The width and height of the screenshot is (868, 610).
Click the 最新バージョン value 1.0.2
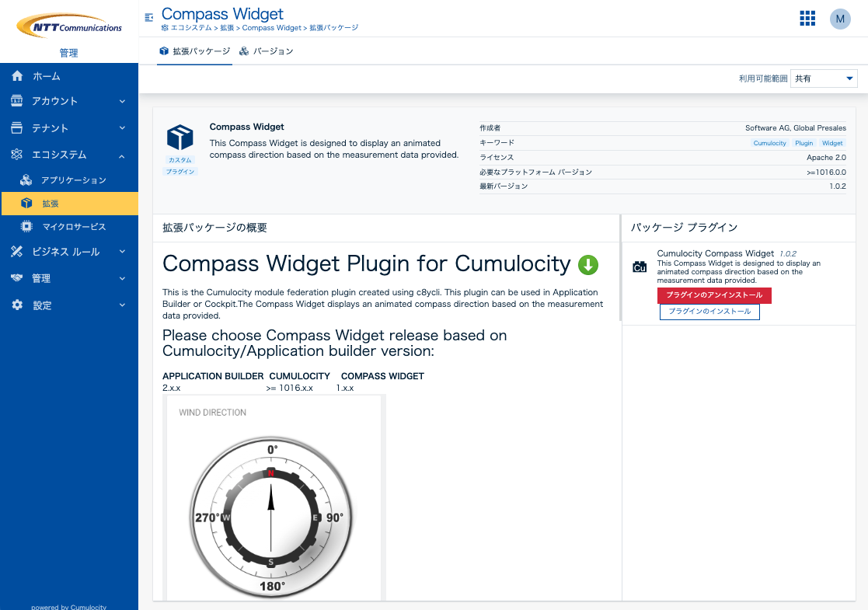[838, 186]
